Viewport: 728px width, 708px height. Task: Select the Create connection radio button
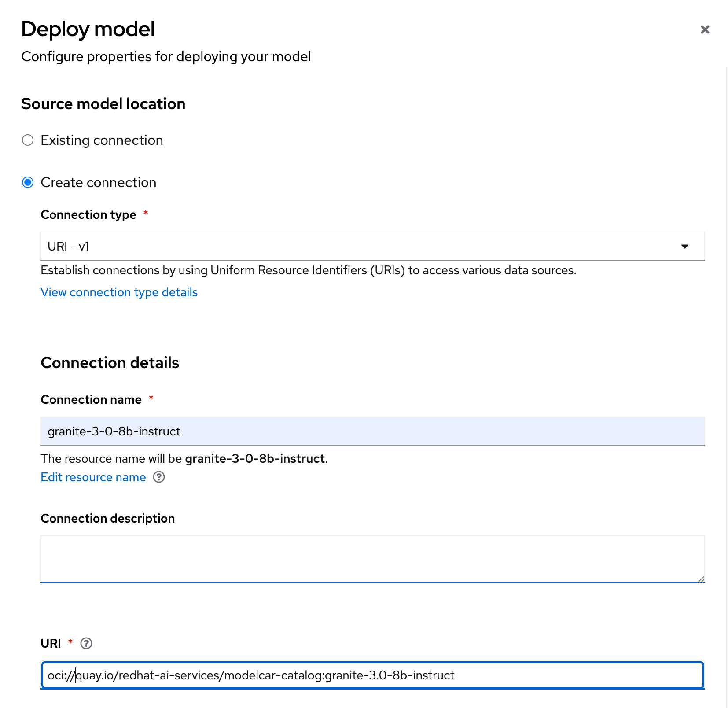[28, 183]
